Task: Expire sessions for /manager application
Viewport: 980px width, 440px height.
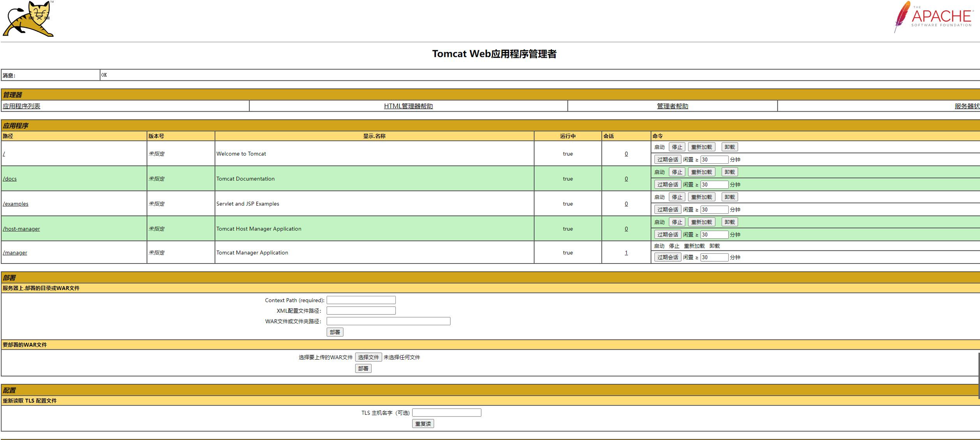Action: coord(668,257)
